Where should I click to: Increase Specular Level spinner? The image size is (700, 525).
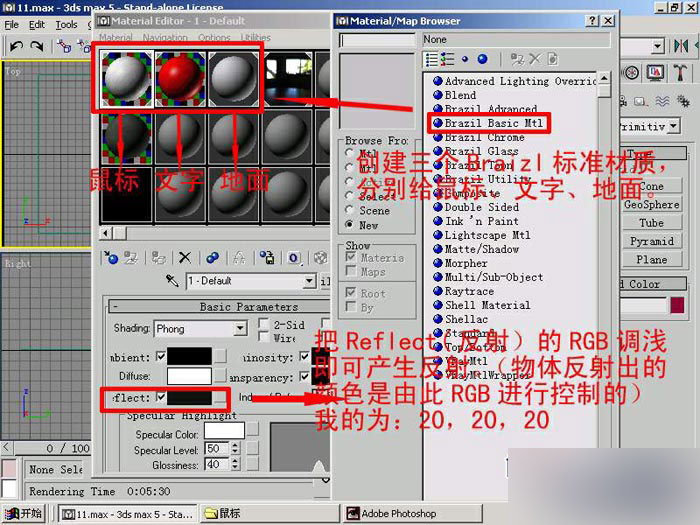(235, 445)
